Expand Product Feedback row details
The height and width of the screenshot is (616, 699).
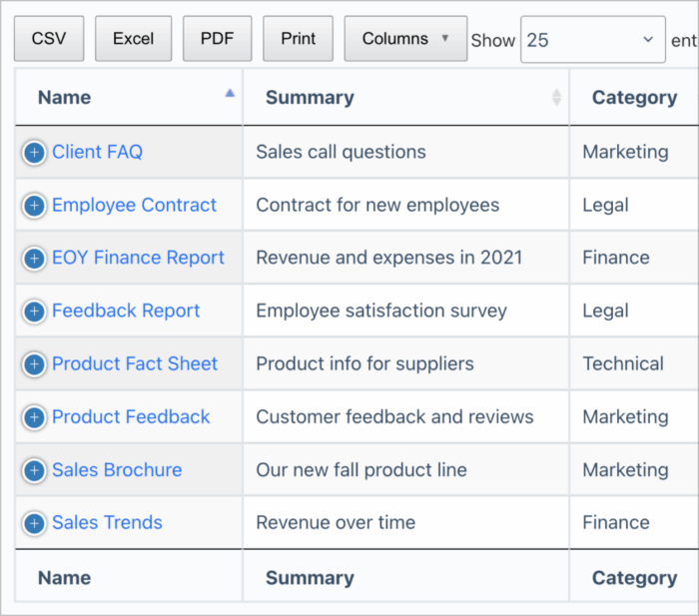click(34, 417)
